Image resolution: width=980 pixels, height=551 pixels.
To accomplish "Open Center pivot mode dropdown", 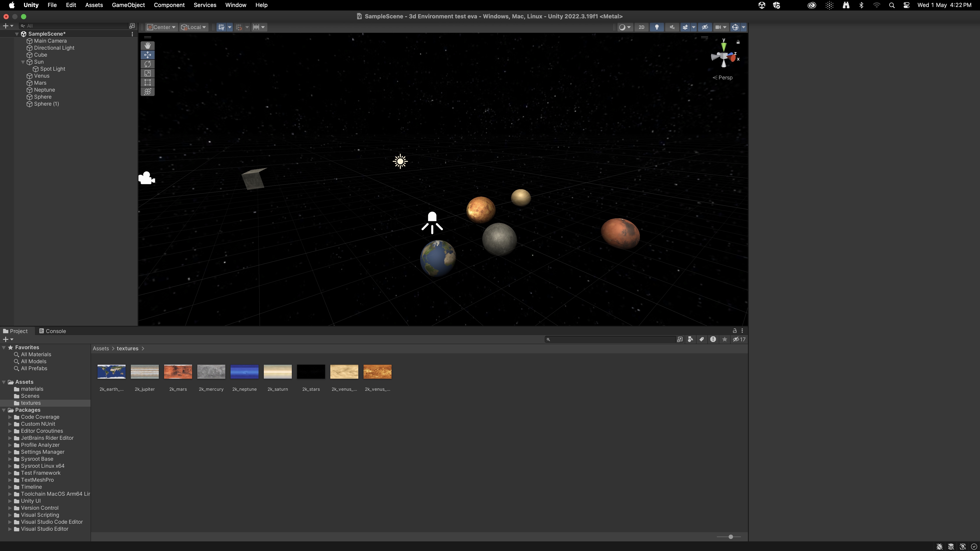I will [x=161, y=27].
